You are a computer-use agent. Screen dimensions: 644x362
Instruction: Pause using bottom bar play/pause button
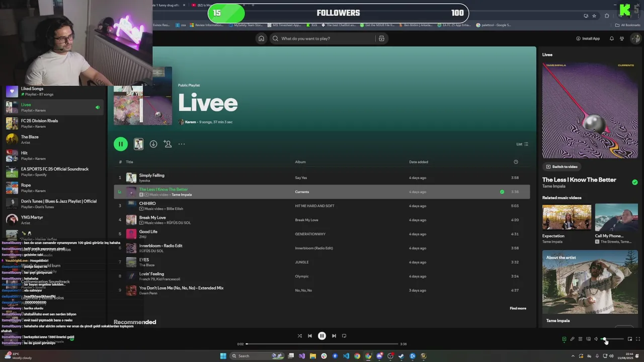pos(322,336)
